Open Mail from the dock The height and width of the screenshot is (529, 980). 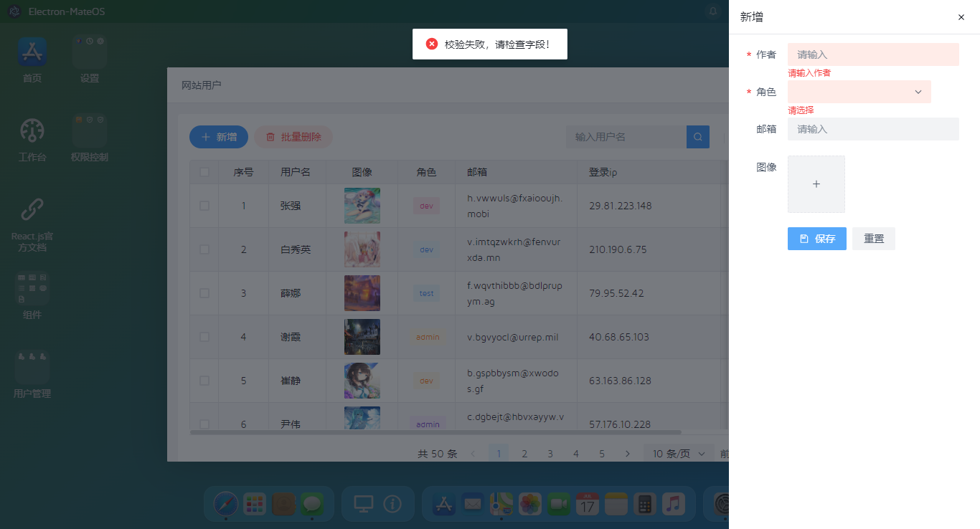[472, 505]
